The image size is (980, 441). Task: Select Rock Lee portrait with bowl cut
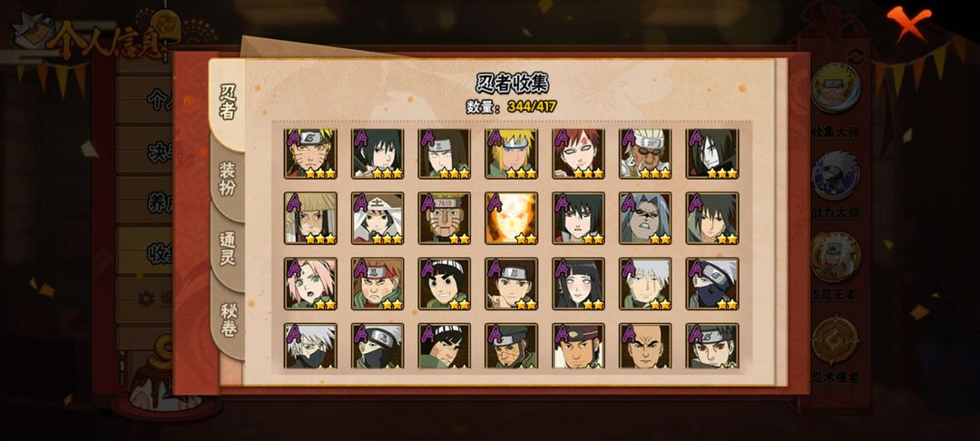pyautogui.click(x=445, y=284)
